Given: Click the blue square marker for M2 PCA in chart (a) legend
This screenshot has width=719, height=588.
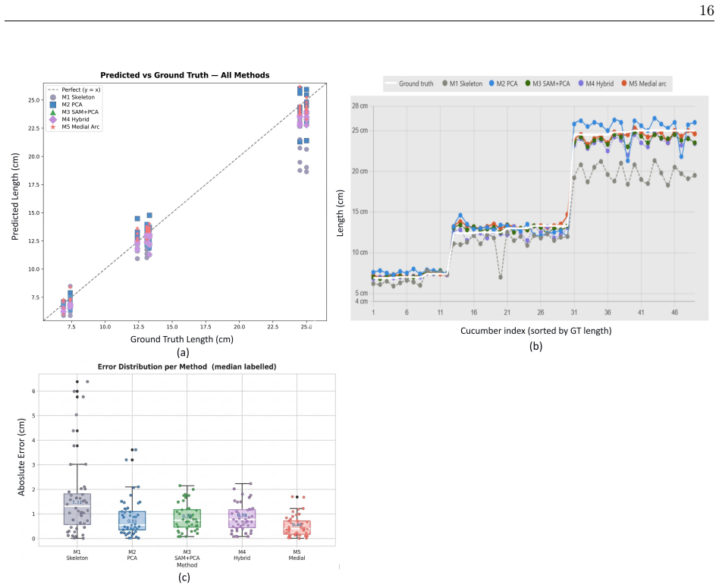Looking at the screenshot, I should click(x=53, y=105).
